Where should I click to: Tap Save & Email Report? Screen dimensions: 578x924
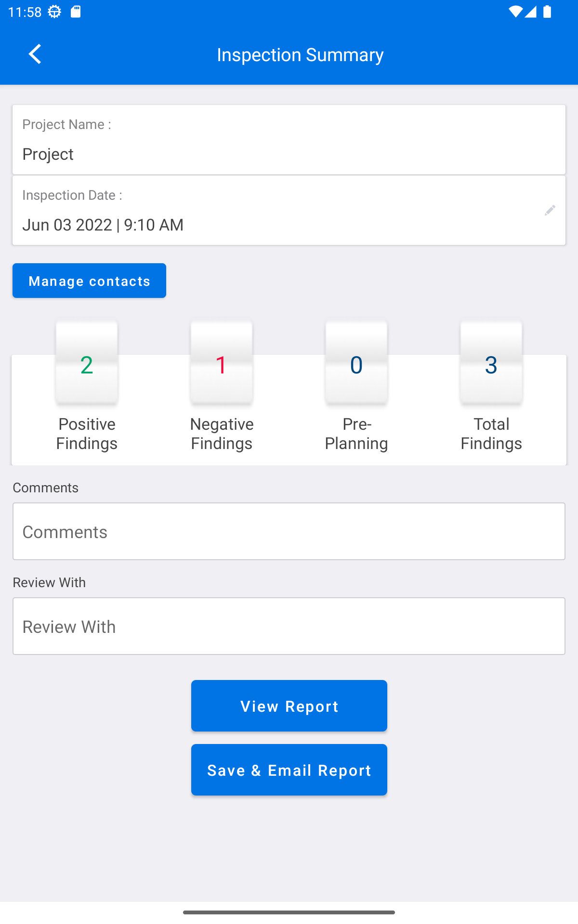click(x=289, y=770)
